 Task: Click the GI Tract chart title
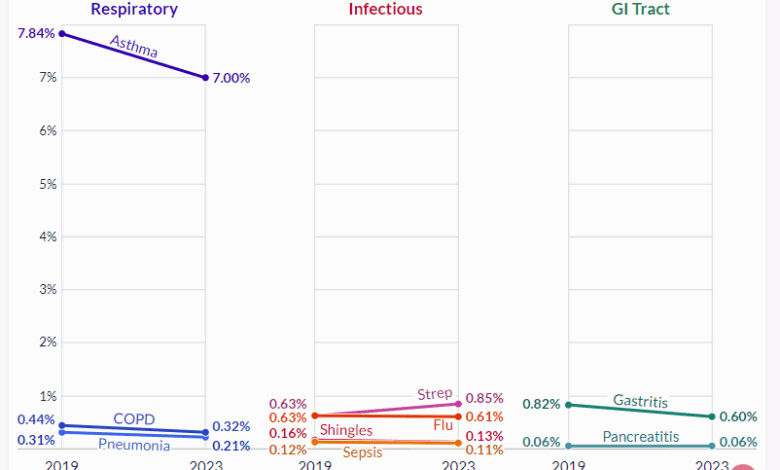coord(640,10)
